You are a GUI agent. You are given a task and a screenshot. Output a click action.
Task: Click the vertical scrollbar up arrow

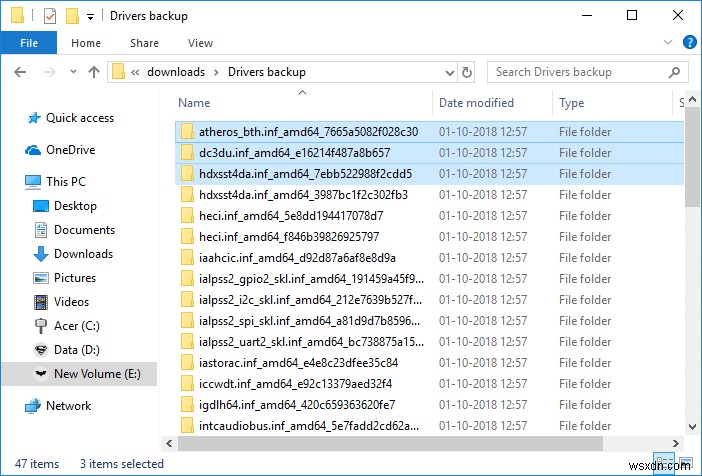point(693,99)
